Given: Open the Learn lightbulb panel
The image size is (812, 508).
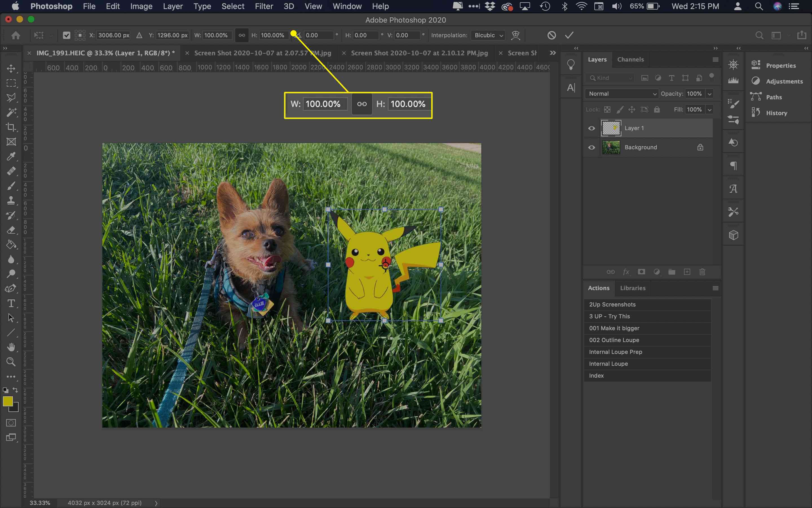Looking at the screenshot, I should coord(571,65).
